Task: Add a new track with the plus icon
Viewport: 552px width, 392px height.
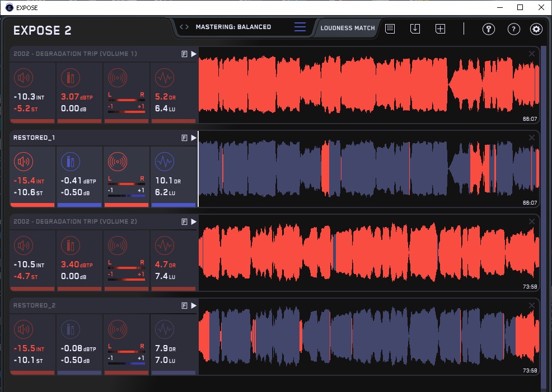Action: [x=440, y=29]
